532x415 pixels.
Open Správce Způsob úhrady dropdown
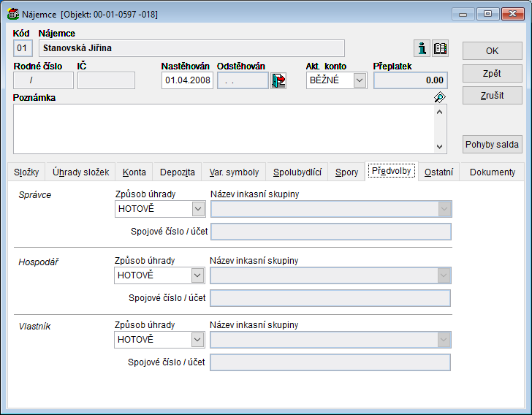197,209
